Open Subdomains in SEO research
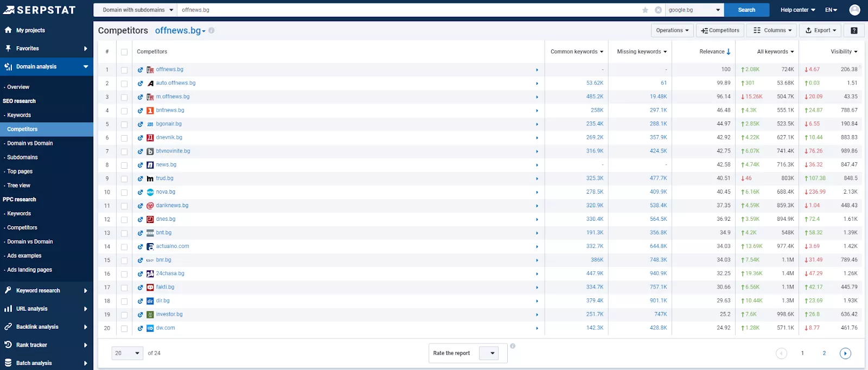 tap(22, 157)
